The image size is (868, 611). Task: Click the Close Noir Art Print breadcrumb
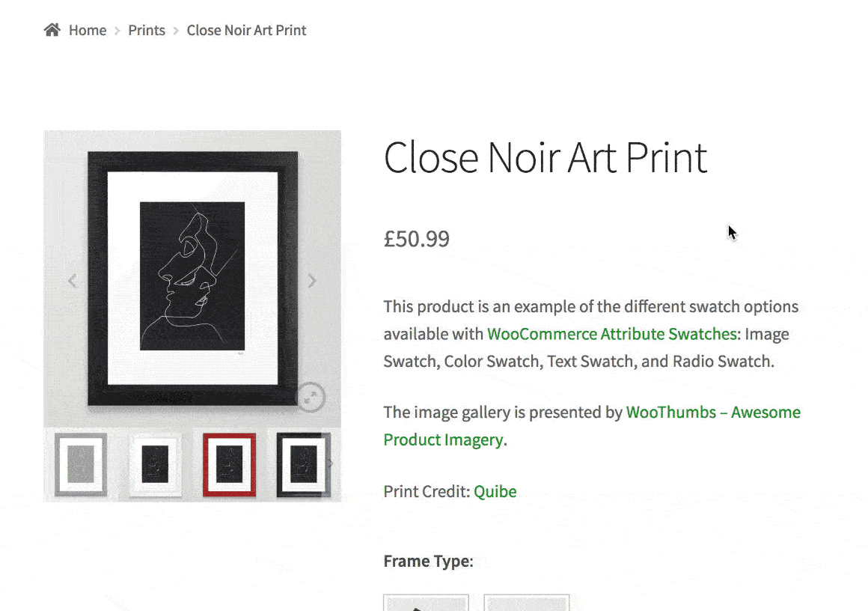(x=246, y=30)
